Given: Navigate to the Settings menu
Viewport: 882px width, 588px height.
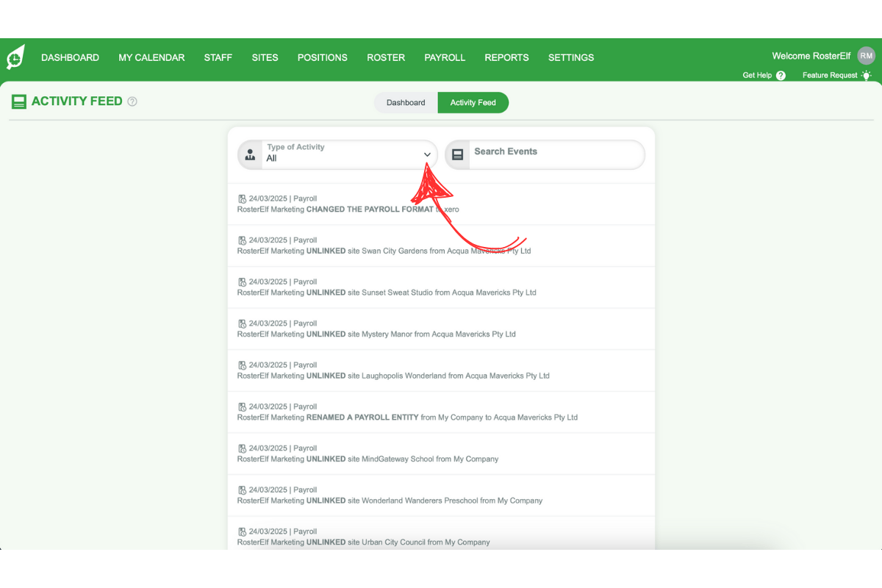Looking at the screenshot, I should coord(571,57).
